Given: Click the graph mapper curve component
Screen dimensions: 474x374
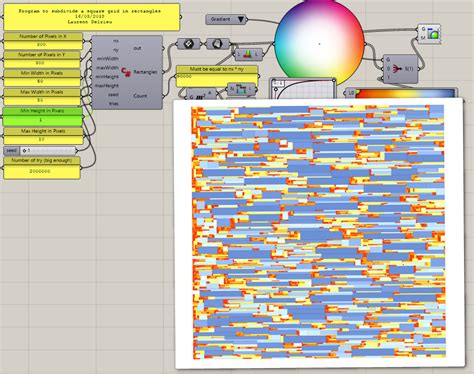Looking at the screenshot, I should 302,88.
